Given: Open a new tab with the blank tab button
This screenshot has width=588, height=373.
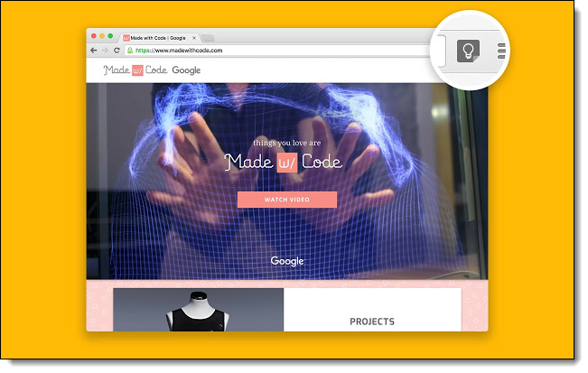Looking at the screenshot, I should [208, 38].
